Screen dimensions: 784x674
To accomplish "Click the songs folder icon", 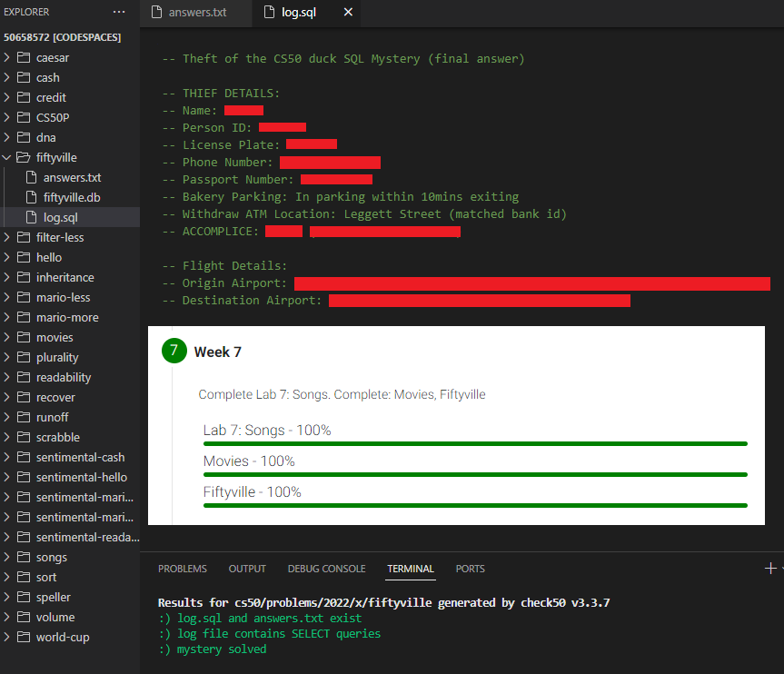I will click(x=24, y=557).
